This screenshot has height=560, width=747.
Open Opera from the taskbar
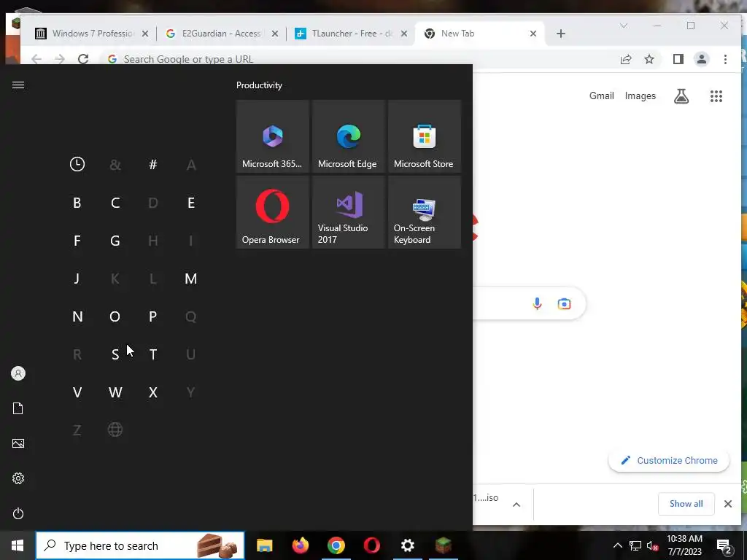tap(371, 545)
